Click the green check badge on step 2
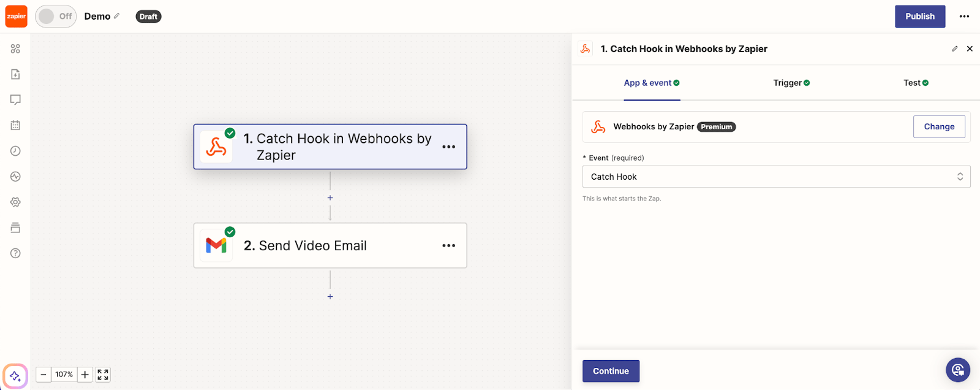Image resolution: width=980 pixels, height=390 pixels. tap(230, 232)
